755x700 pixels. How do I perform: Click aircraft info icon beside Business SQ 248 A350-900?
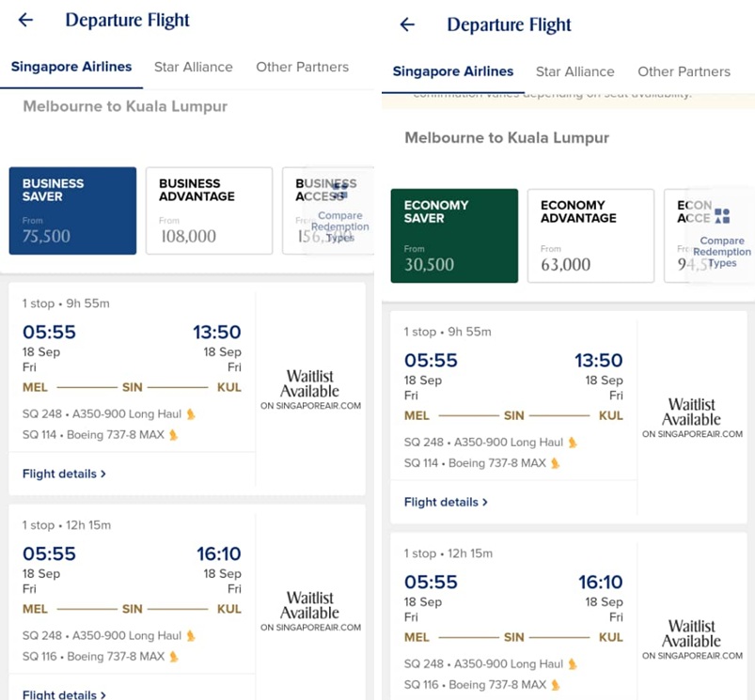tap(191, 413)
